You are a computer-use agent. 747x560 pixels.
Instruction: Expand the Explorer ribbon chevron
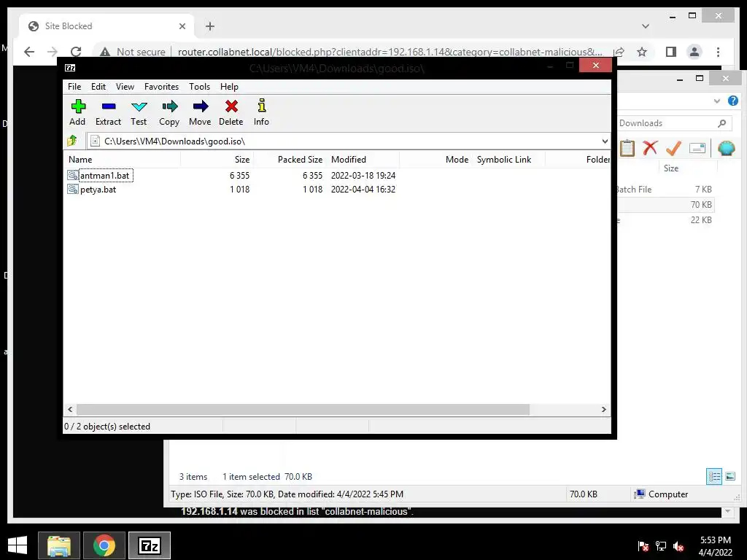pos(716,101)
